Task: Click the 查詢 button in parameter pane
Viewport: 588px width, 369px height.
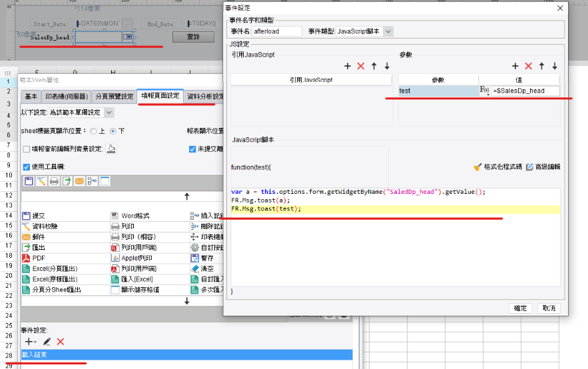Action: [193, 37]
